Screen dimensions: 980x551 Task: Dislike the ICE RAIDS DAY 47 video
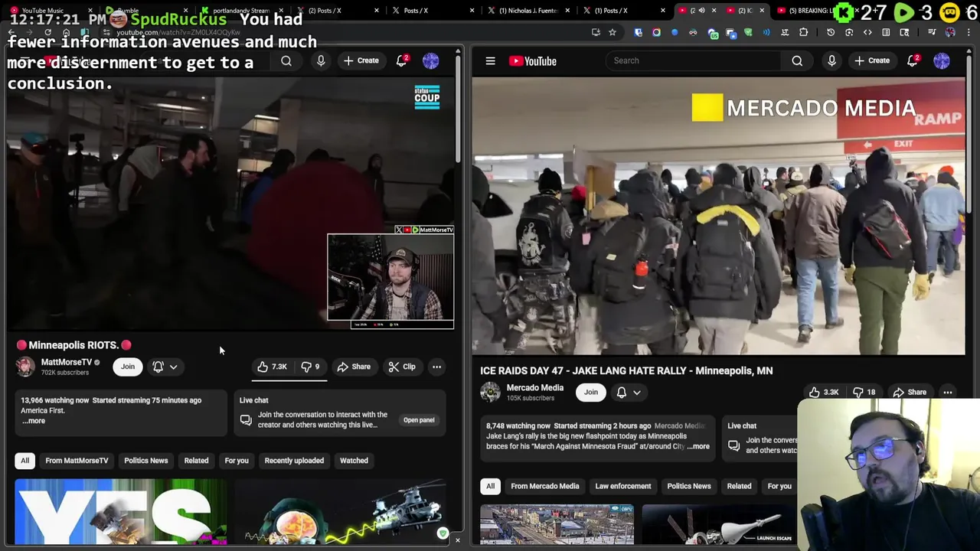864,392
